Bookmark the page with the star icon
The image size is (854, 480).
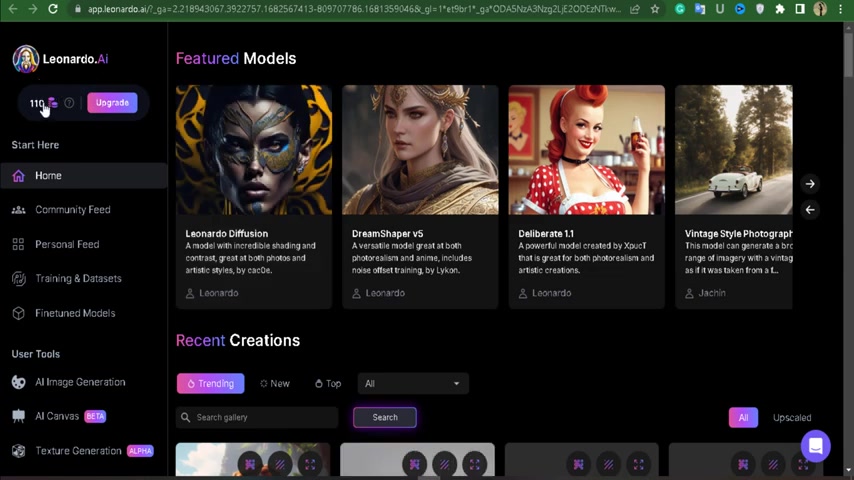click(655, 9)
